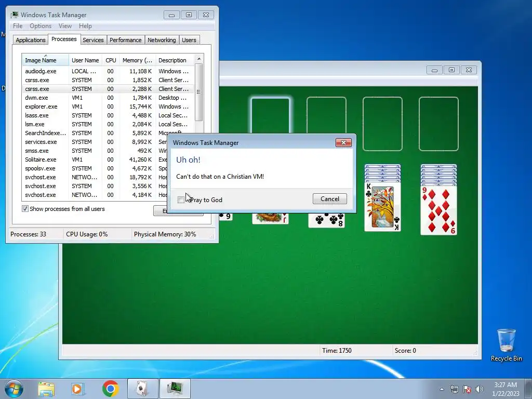Image resolution: width=532 pixels, height=399 pixels.
Task: Sort processes by Memory column
Action: (137, 60)
